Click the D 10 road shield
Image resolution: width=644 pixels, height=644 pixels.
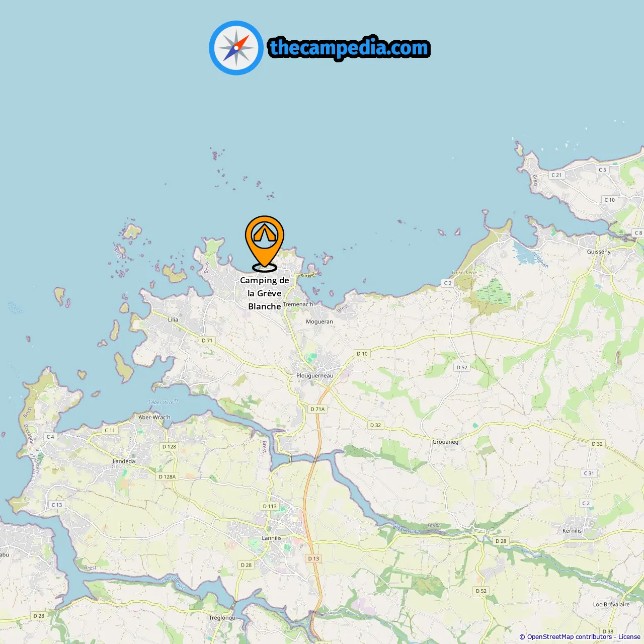tap(362, 354)
